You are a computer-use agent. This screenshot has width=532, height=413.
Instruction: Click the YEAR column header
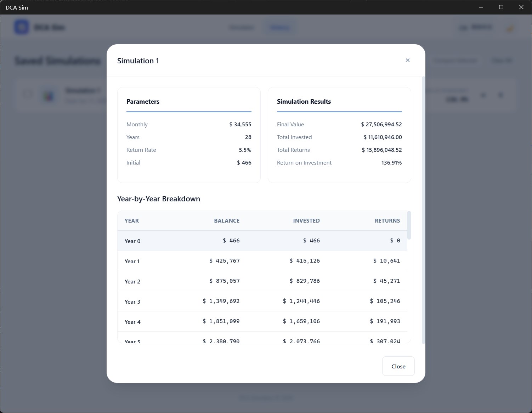pos(132,221)
